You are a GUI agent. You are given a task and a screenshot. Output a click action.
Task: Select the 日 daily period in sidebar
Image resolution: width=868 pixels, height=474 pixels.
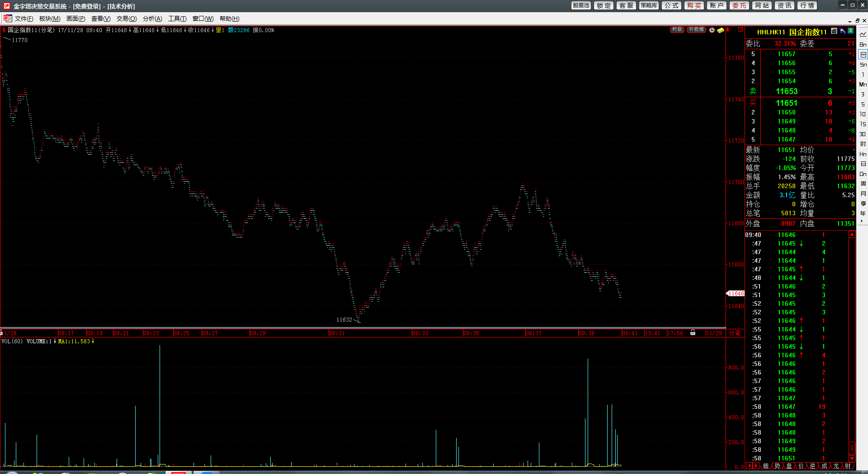[x=863, y=164]
